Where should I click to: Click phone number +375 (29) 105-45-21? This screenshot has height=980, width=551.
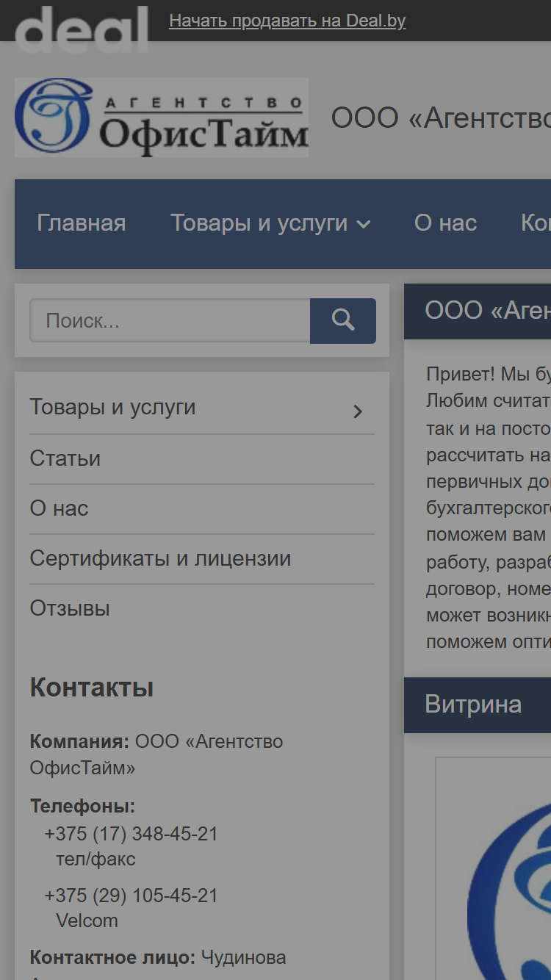131,896
